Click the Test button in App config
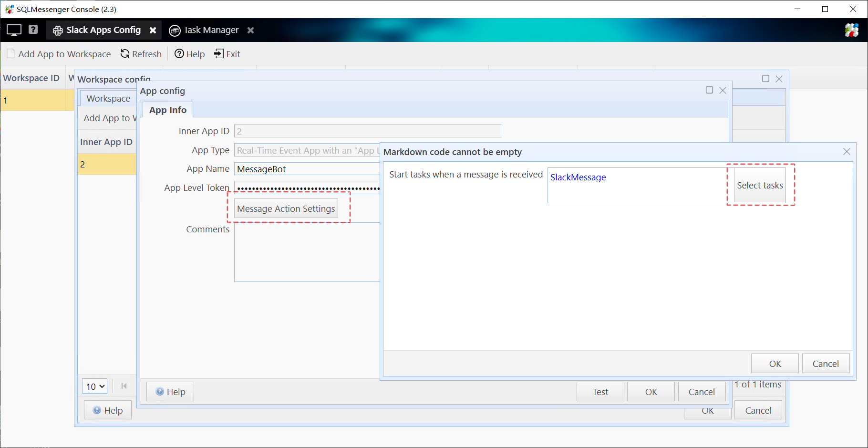868x448 pixels. tap(600, 392)
